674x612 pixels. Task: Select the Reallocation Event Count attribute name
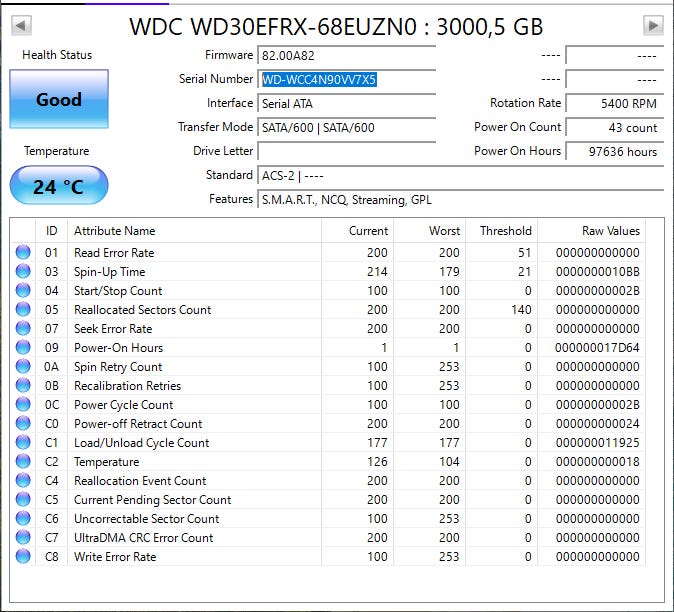point(140,481)
